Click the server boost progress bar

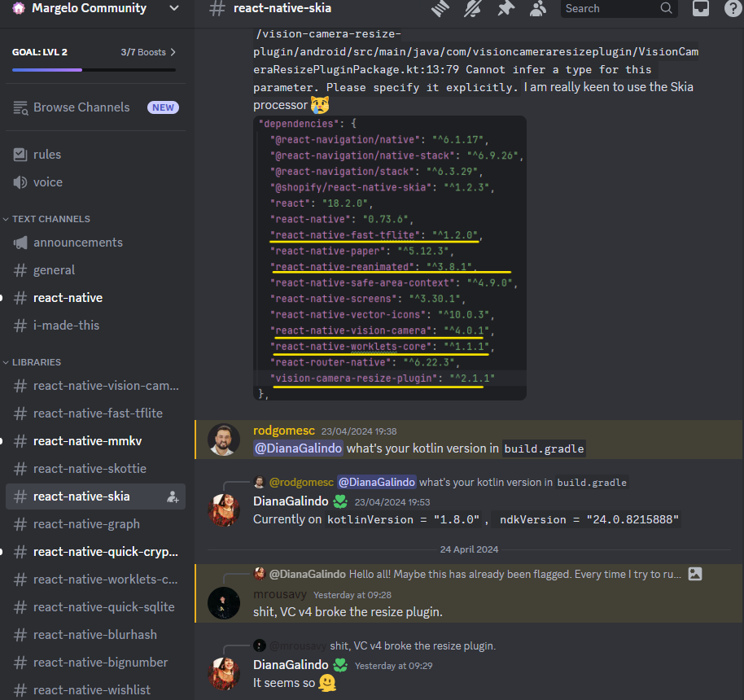click(94, 70)
